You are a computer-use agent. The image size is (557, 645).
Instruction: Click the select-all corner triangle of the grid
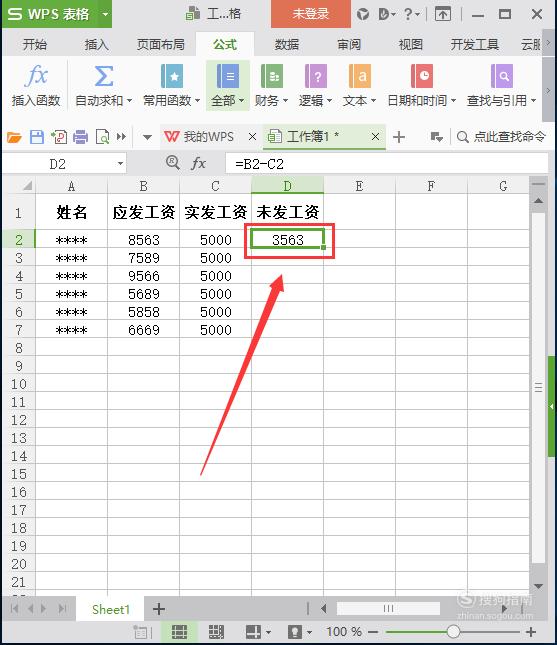(27, 186)
